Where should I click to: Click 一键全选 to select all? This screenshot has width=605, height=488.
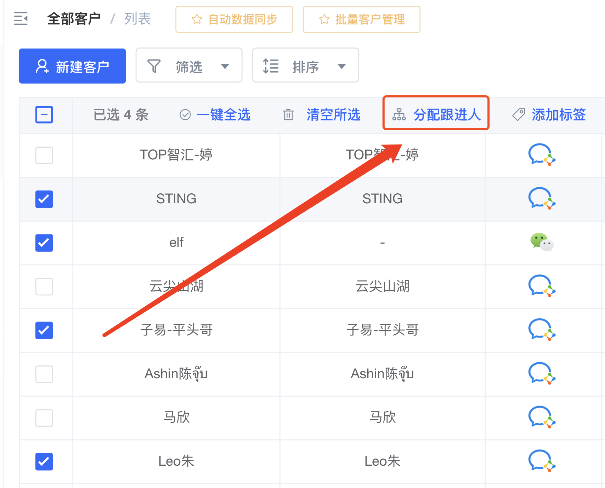pyautogui.click(x=223, y=115)
